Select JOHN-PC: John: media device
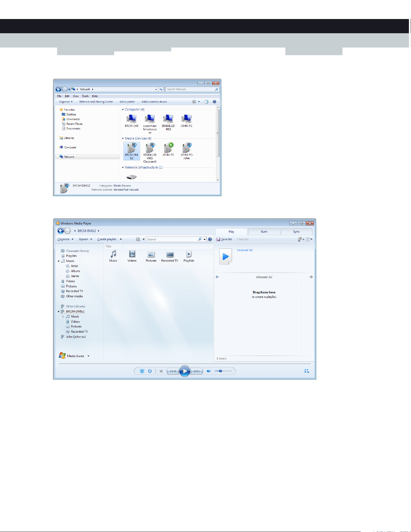 (x=186, y=151)
